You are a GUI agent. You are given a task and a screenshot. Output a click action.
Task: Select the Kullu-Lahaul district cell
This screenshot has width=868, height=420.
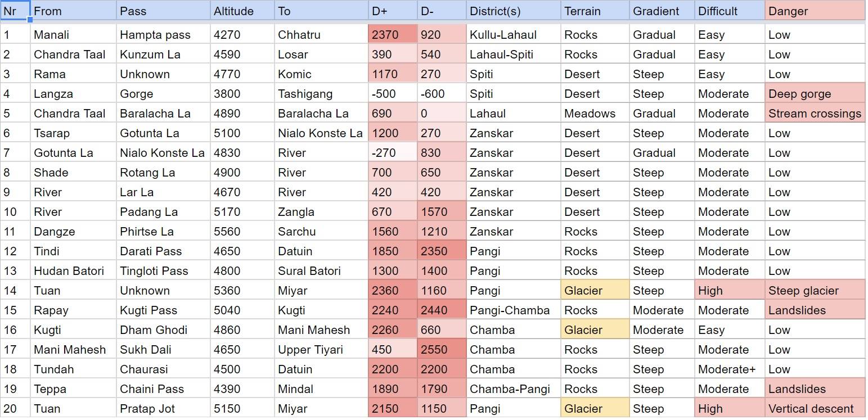pos(514,35)
